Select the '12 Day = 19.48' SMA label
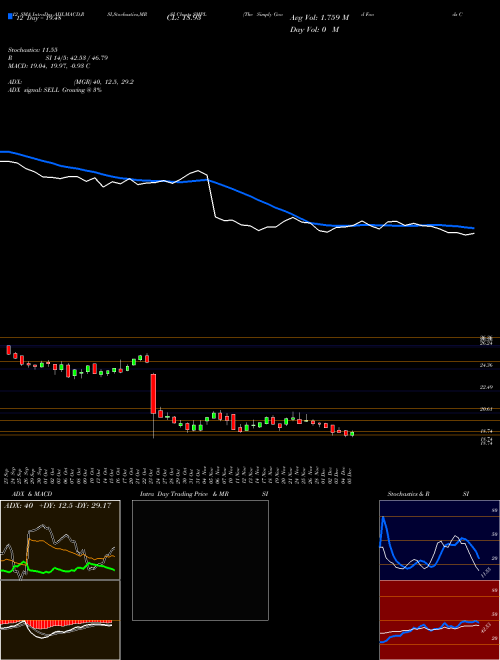The image size is (500, 660). [38, 18]
